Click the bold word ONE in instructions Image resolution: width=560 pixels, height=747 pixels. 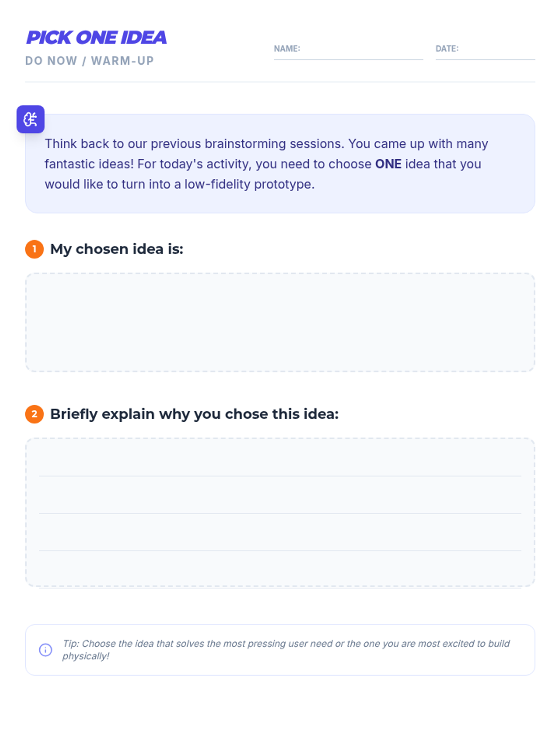pos(388,164)
